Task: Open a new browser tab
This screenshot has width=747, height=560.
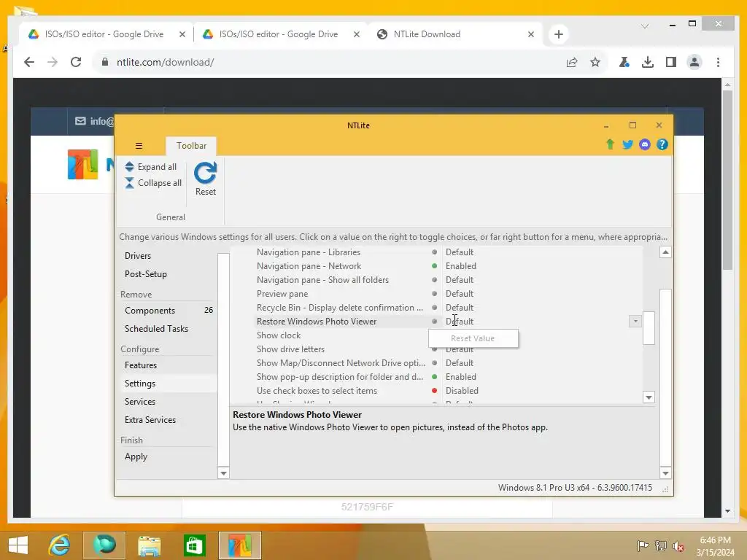Action: click(558, 34)
